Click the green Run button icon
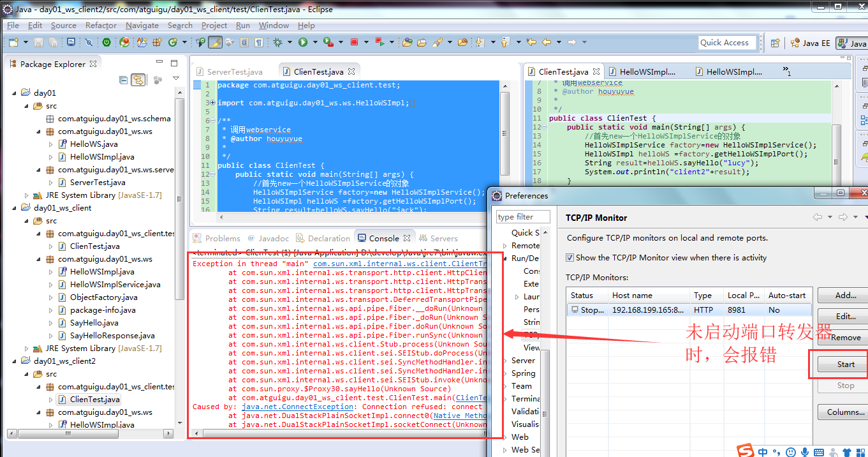The image size is (868, 457). [303, 42]
